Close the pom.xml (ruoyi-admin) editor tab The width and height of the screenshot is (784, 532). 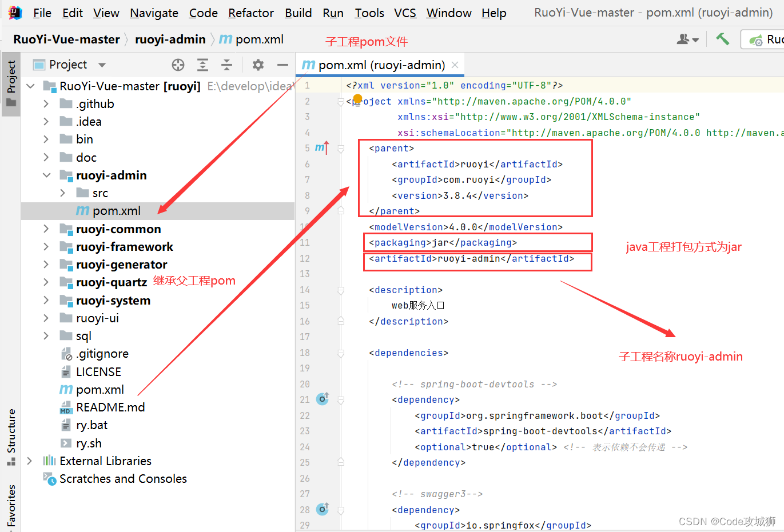[455, 65]
